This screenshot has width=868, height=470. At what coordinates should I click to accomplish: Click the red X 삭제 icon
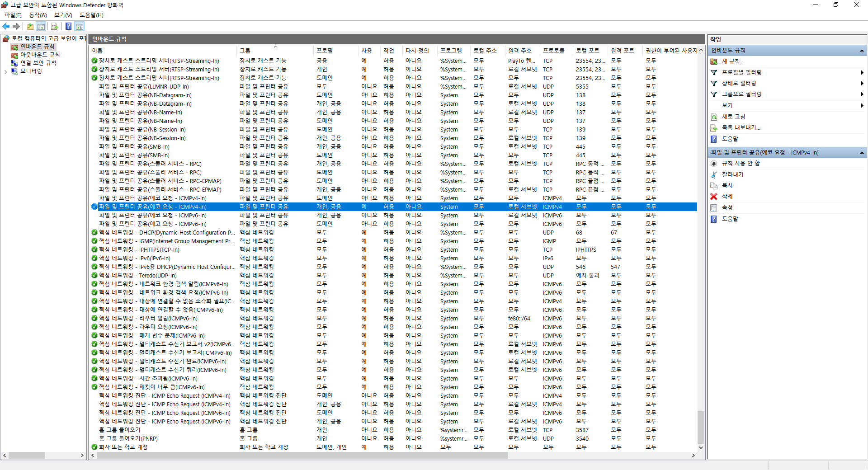point(714,196)
